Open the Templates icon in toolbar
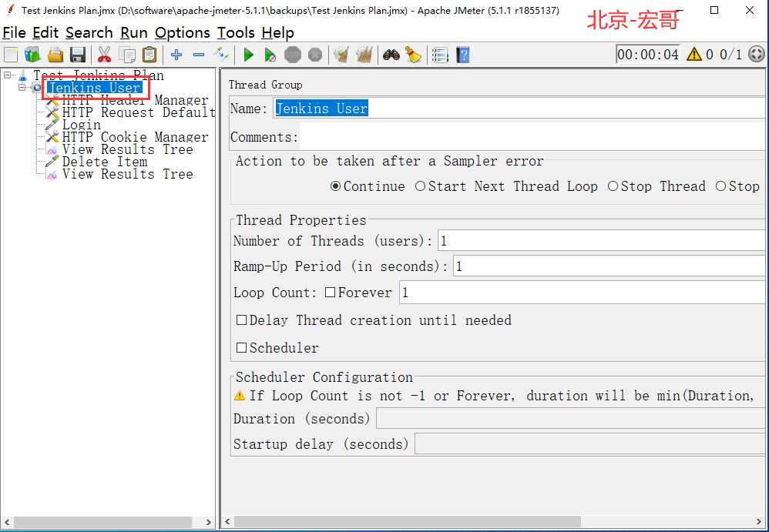The image size is (769, 532). coord(33,55)
